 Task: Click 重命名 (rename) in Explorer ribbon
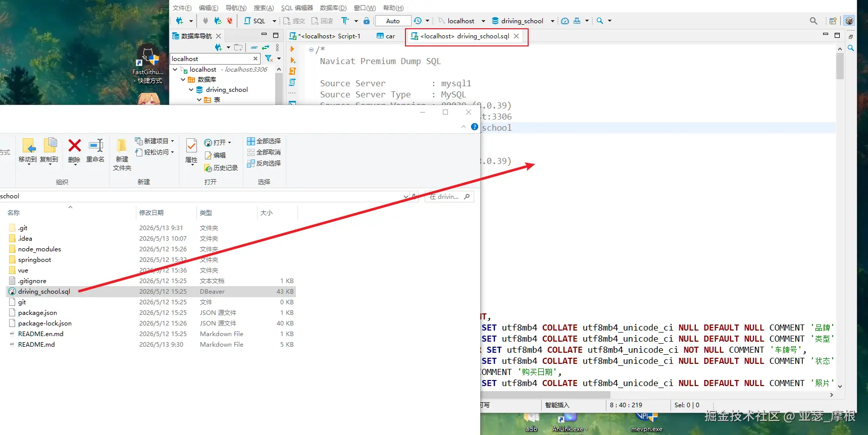(x=95, y=150)
